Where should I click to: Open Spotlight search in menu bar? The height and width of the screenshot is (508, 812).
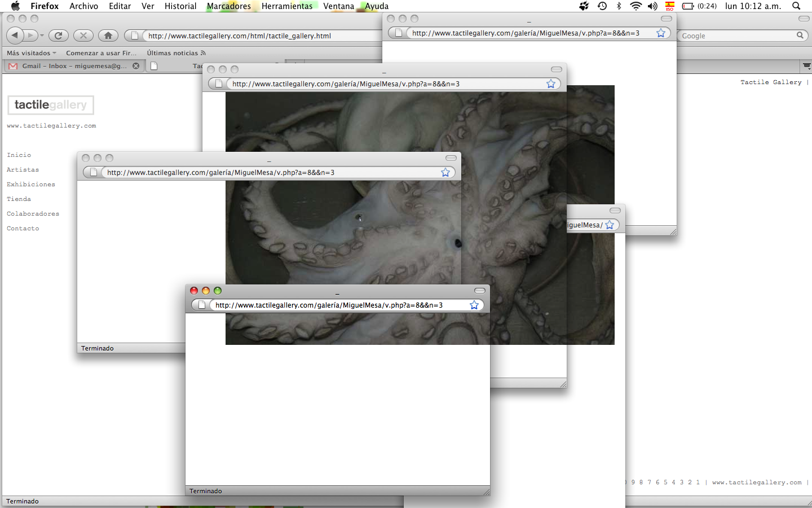(796, 6)
